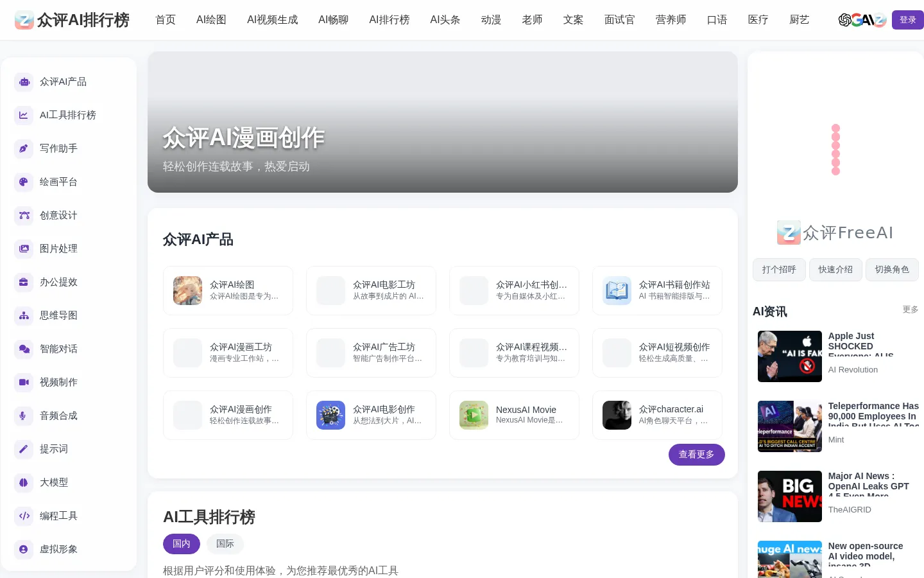
Task: Click the 快速介绍 button
Action: click(x=835, y=270)
